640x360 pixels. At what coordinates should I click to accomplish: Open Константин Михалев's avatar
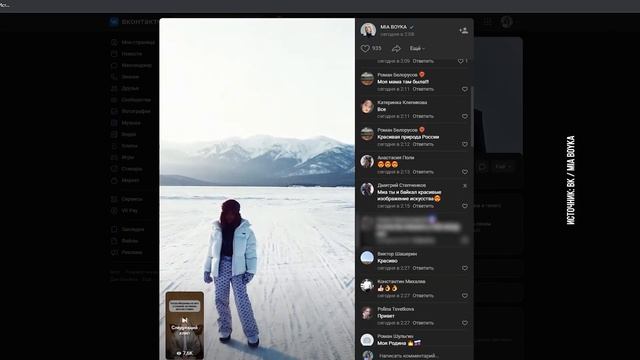[367, 285]
